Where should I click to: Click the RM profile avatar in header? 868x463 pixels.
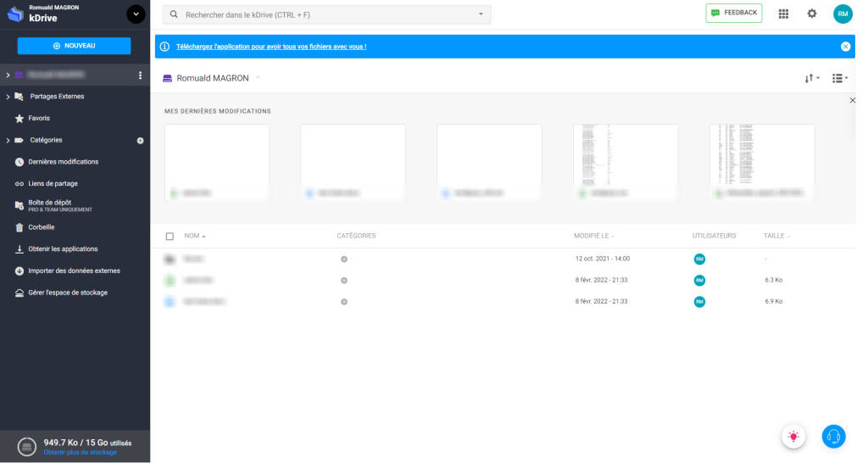tap(843, 14)
